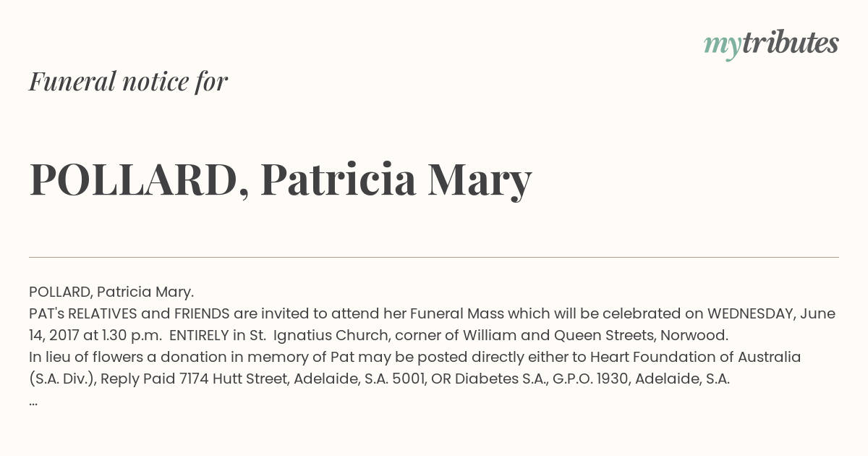Click the green "my" part of logo
The width and height of the screenshot is (868, 456).
coord(723,47)
